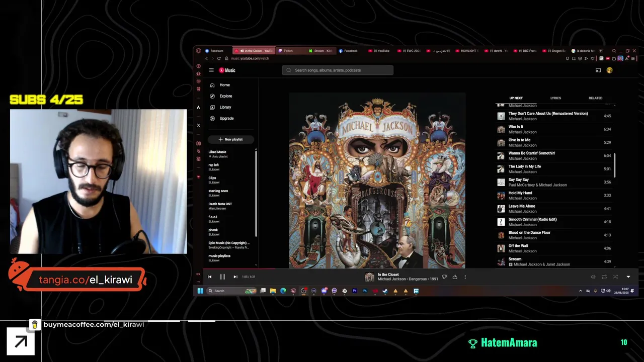Open the account profile avatar
Viewport: 644px width, 362px height.
609,70
